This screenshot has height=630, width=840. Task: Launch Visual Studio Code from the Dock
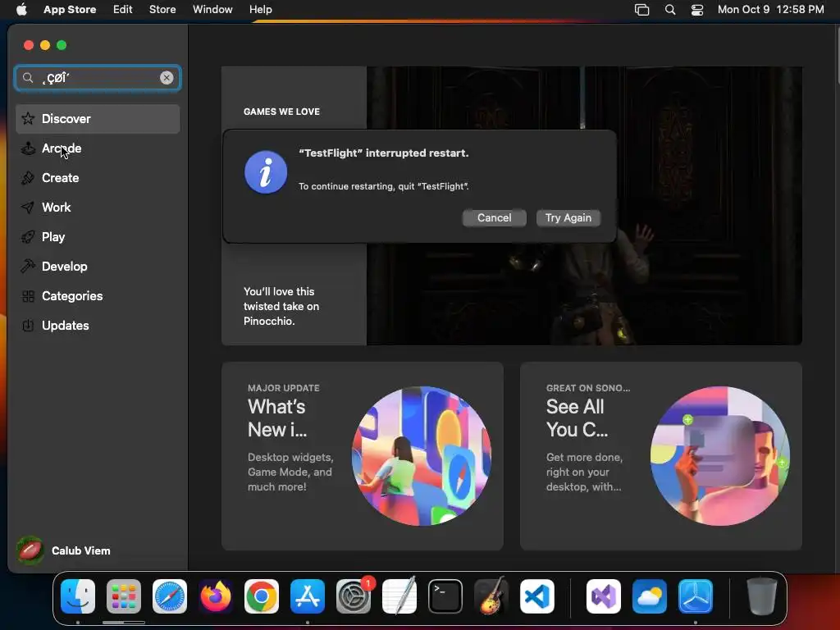pos(537,596)
